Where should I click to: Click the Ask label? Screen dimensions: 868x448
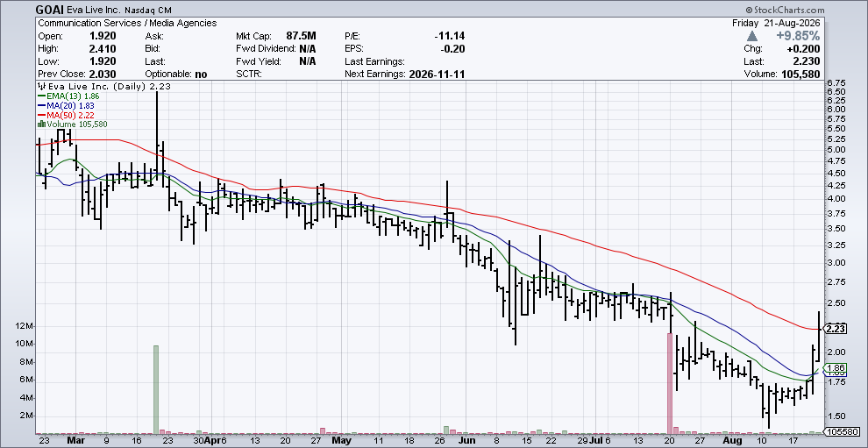click(x=153, y=36)
